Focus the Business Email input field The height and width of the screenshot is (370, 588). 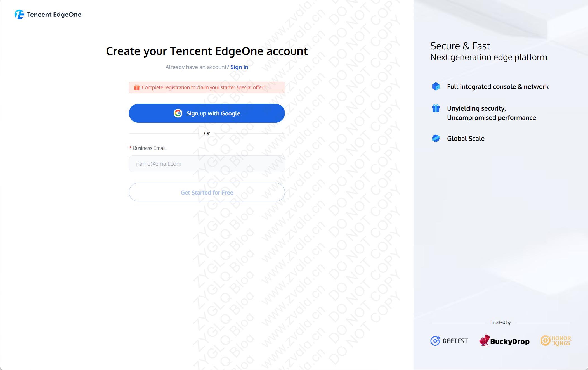(x=207, y=164)
